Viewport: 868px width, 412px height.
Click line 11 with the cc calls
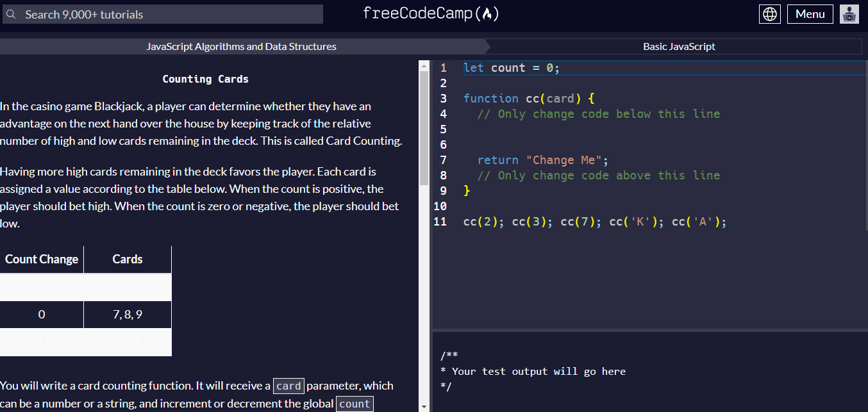594,221
